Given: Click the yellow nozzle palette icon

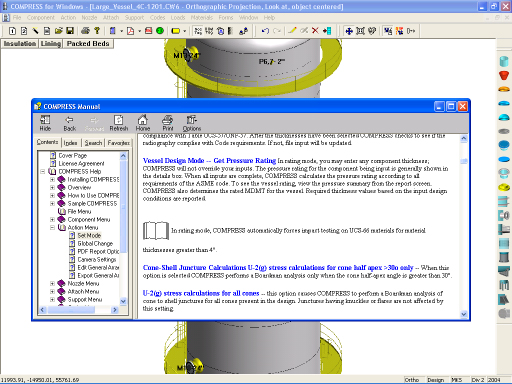Looking at the screenshot, I should [504, 187].
